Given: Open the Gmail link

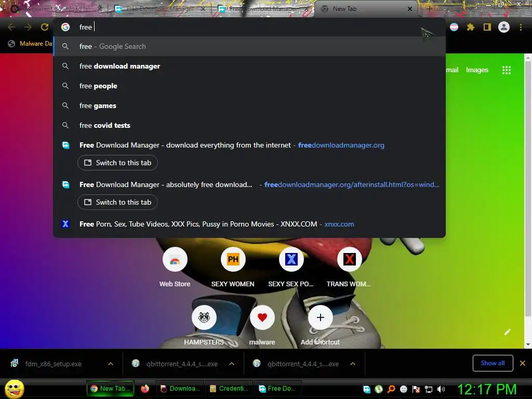Looking at the screenshot, I should [452, 70].
